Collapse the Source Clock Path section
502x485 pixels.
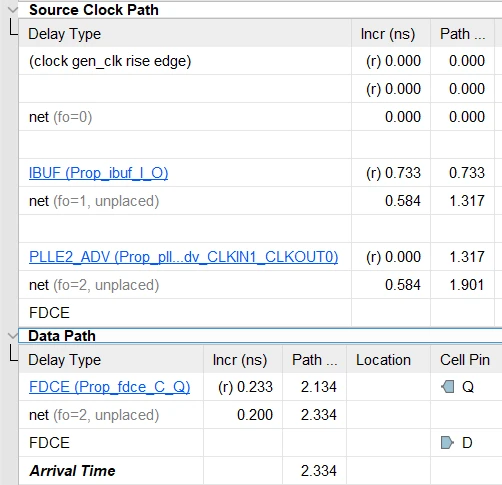coord(13,10)
